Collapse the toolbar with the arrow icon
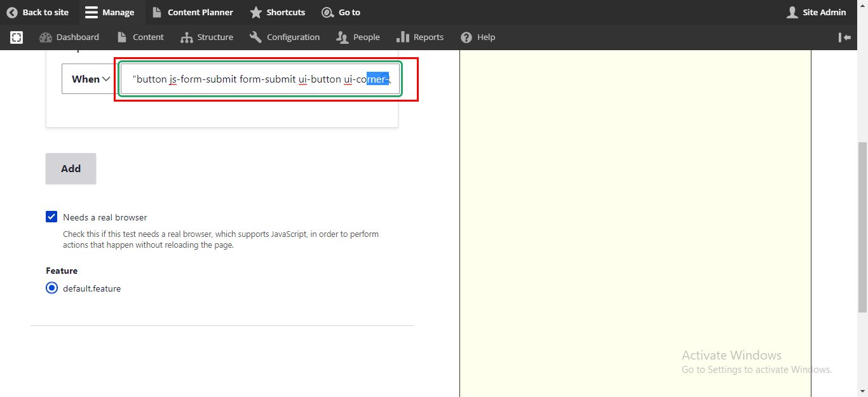 tap(845, 37)
